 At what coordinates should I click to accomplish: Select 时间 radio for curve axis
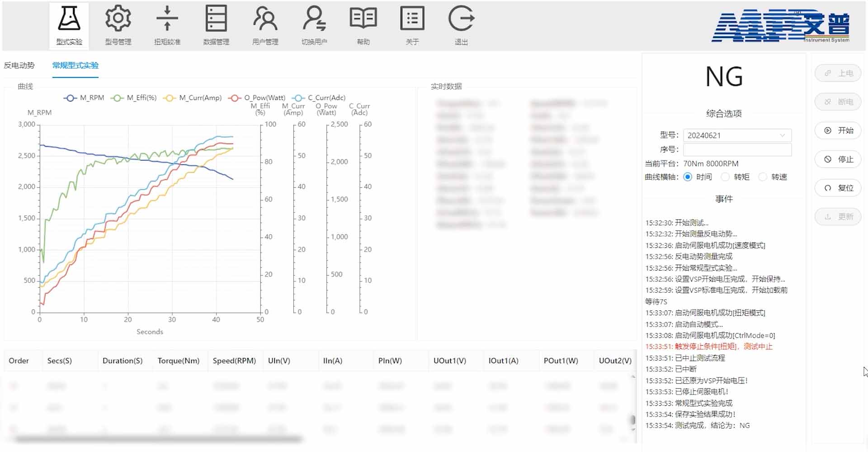tap(688, 177)
